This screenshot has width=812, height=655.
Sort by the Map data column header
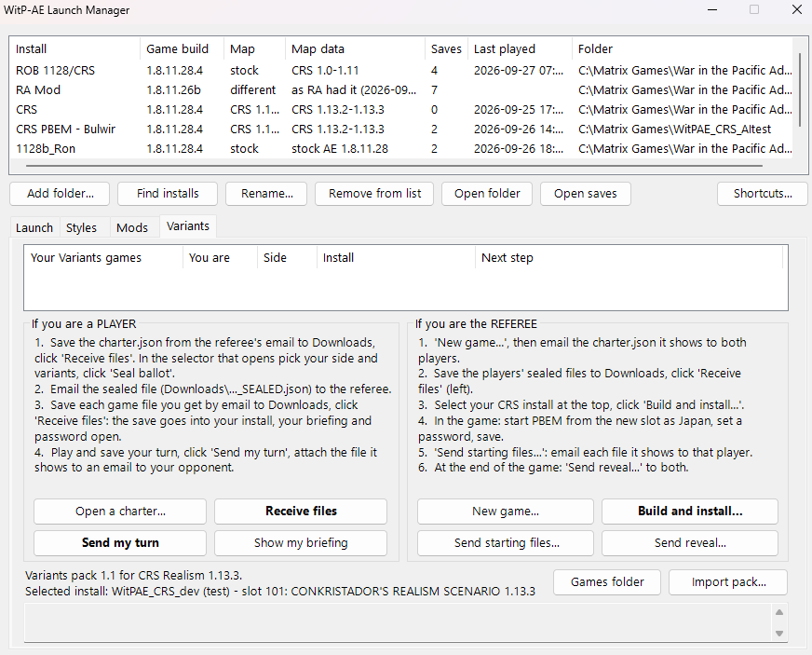pos(355,49)
